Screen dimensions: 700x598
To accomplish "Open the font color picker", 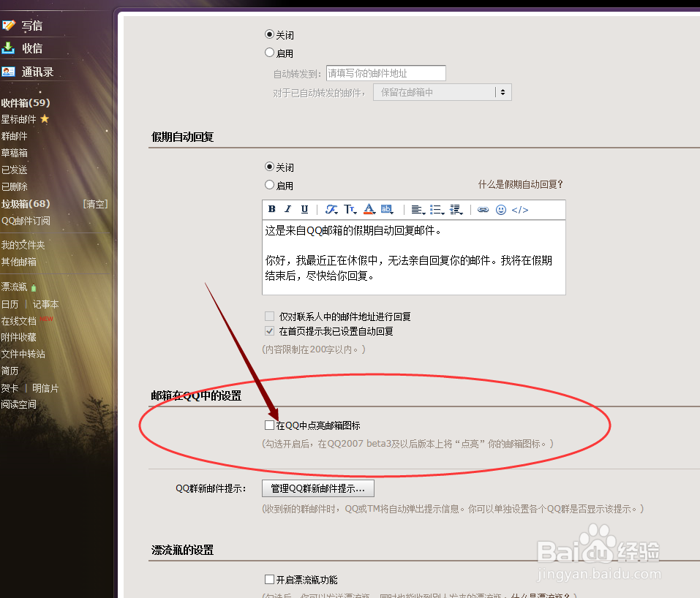I will click(x=369, y=209).
